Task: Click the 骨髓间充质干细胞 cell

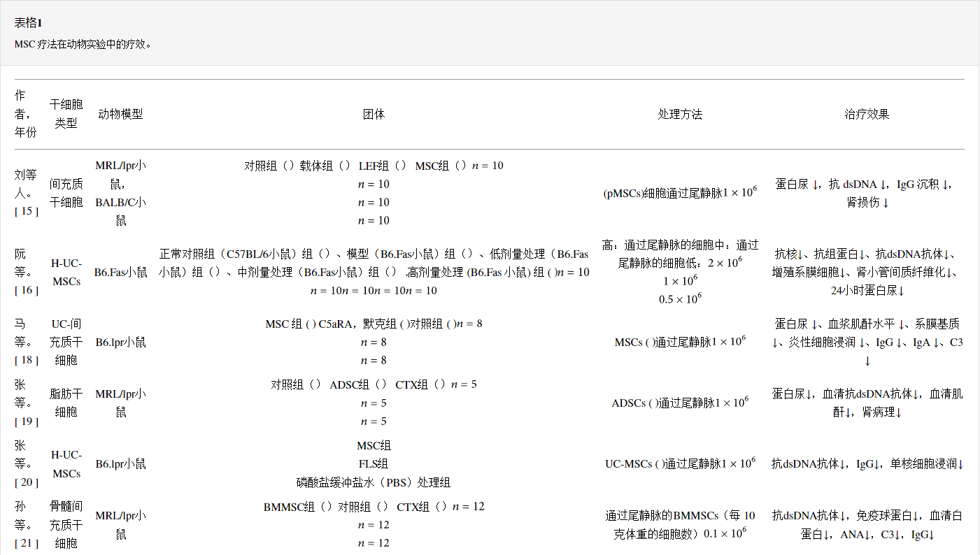Action: tap(66, 524)
